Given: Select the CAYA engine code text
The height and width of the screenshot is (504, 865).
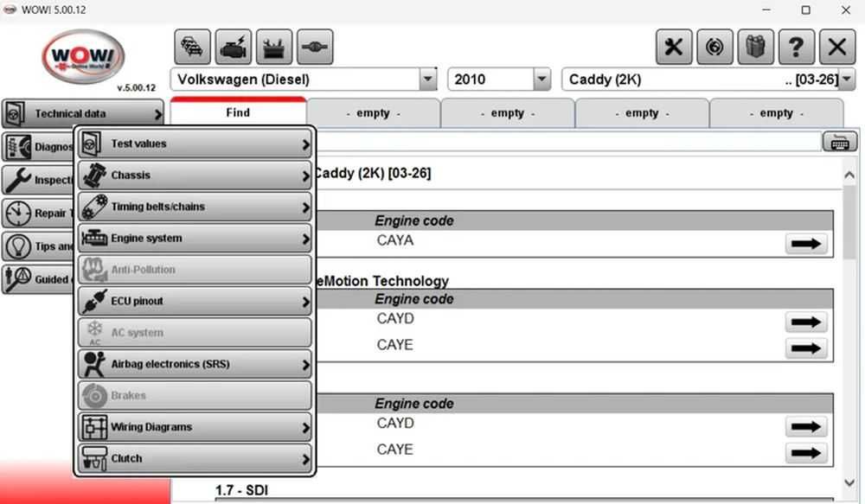Looking at the screenshot, I should (395, 240).
